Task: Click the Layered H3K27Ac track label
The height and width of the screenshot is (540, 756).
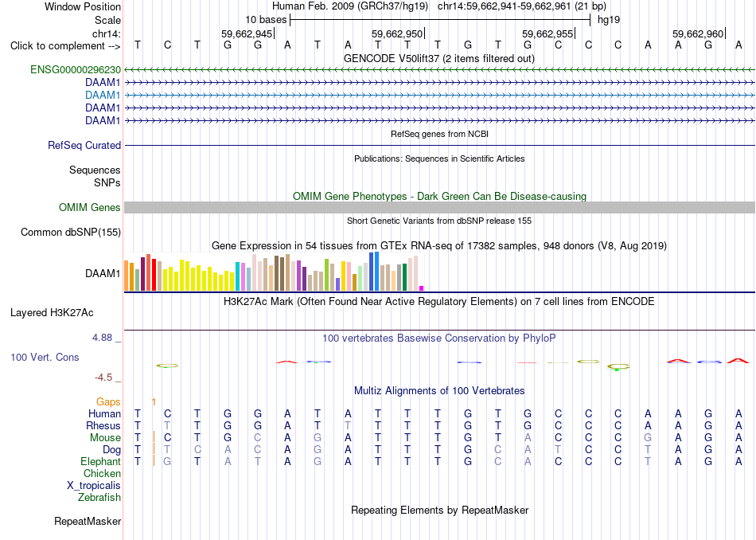Action: (52, 313)
